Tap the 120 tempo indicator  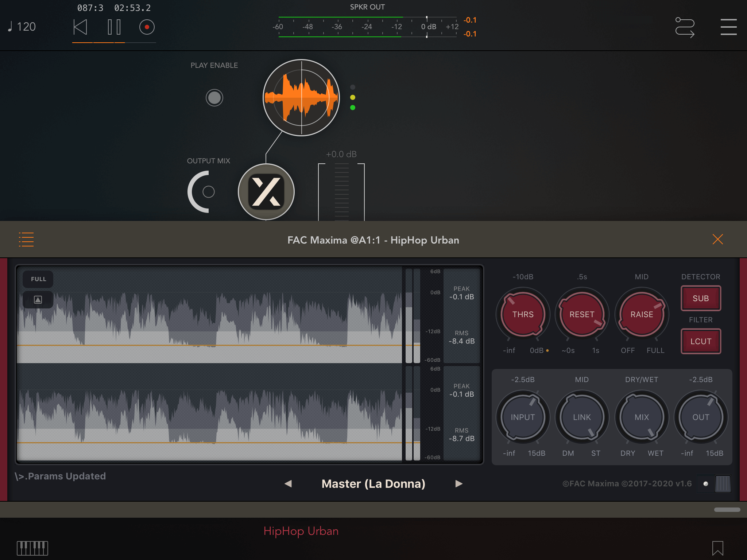(x=22, y=27)
